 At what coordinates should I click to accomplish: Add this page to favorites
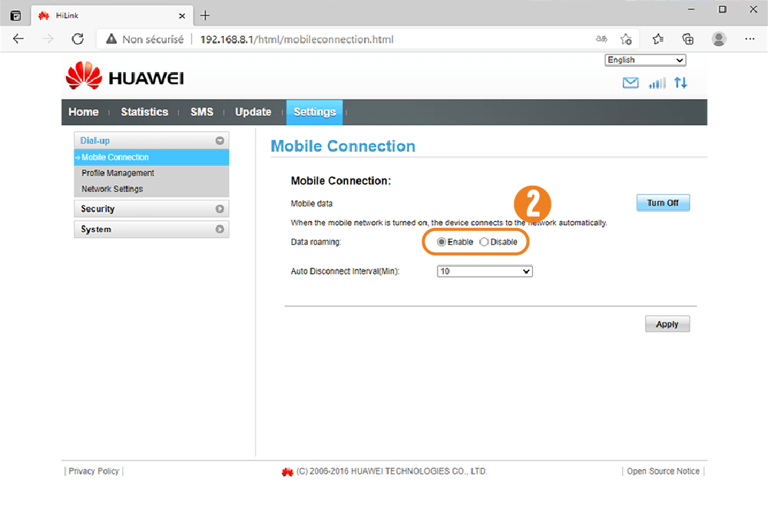coord(626,39)
